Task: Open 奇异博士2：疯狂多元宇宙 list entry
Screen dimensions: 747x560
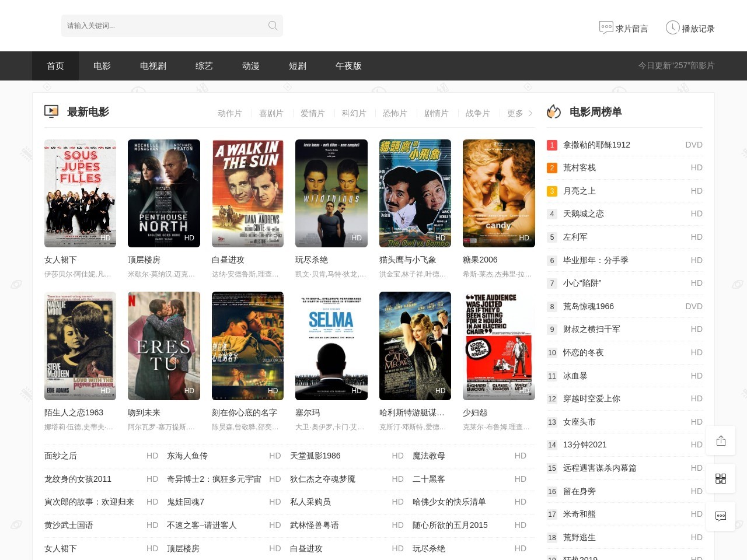Action: pyautogui.click(x=214, y=479)
